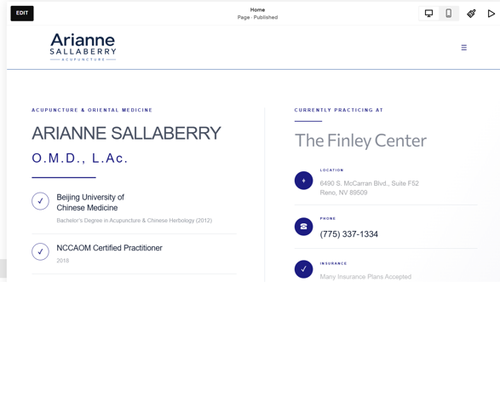This screenshot has width=500, height=409.
Task: Open the site styles paintbrush icon
Action: pyautogui.click(x=471, y=14)
